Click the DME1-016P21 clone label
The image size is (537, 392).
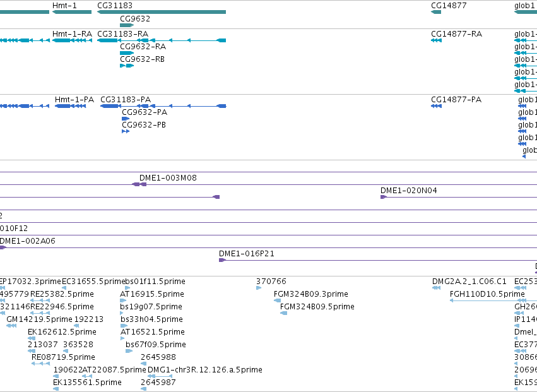pos(247,254)
